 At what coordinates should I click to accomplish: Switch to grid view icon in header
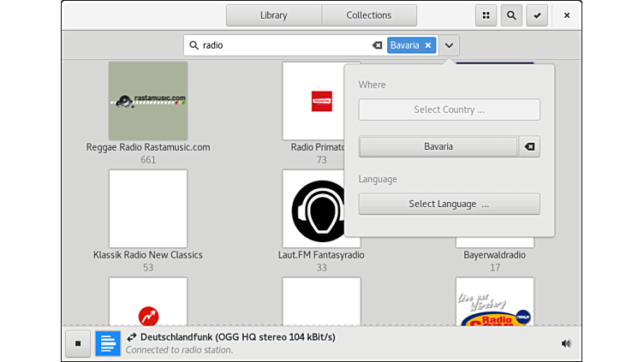[x=486, y=15]
